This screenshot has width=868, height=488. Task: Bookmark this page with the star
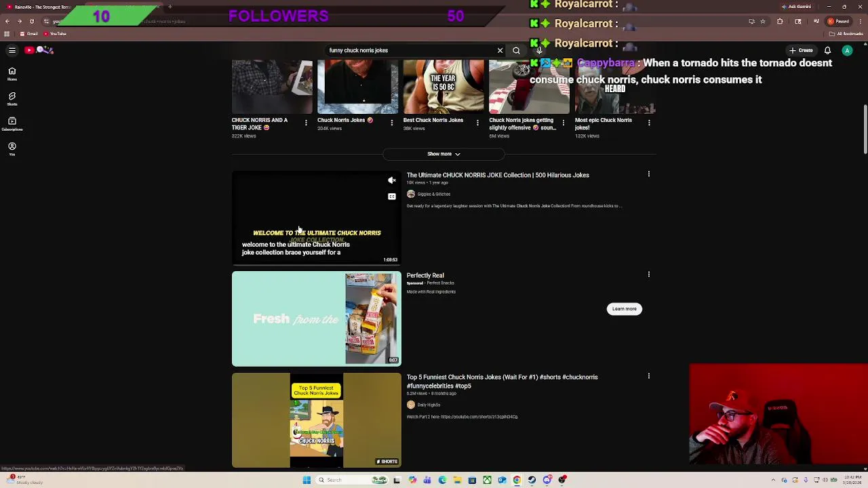pos(763,22)
